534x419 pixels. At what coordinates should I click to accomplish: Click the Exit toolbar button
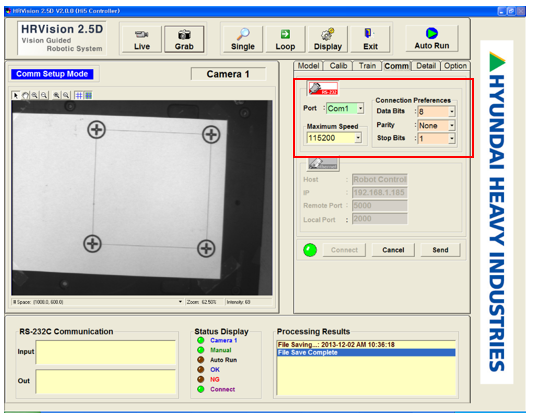point(370,39)
